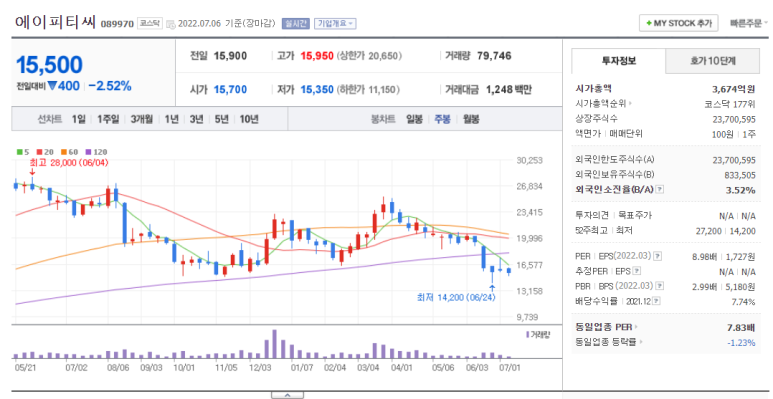
Task: Switch to the 투자정보 tab
Action: point(618,61)
